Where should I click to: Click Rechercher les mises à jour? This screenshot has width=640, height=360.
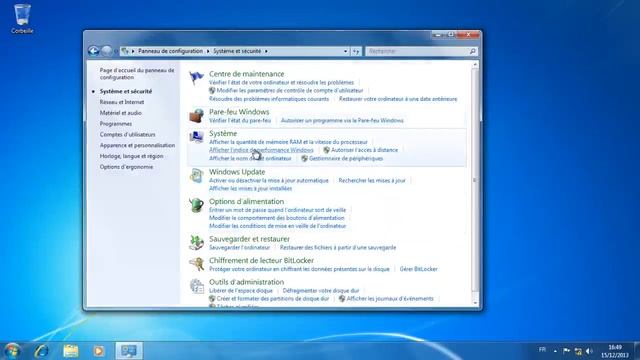click(372, 180)
